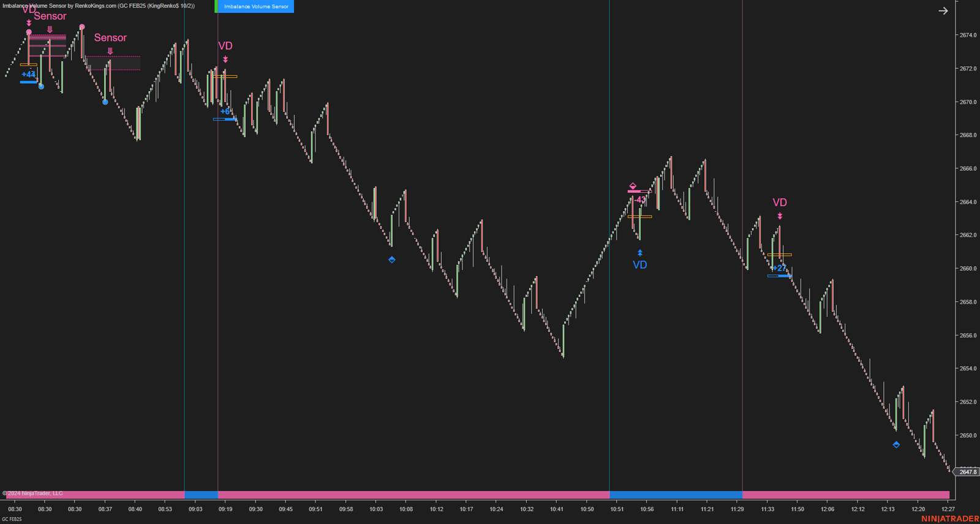Select the Sensor label above the gray zone
The width and height of the screenshot is (980, 524).
(110, 38)
